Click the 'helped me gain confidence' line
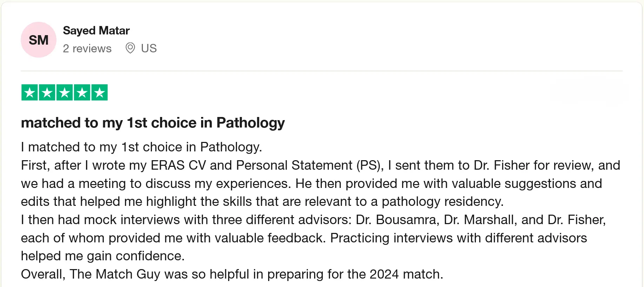This screenshot has width=644, height=287. [x=102, y=256]
